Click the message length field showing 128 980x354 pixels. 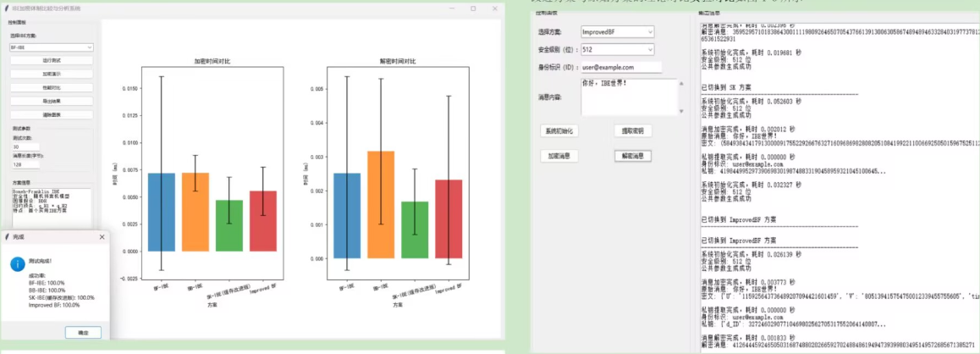point(25,164)
